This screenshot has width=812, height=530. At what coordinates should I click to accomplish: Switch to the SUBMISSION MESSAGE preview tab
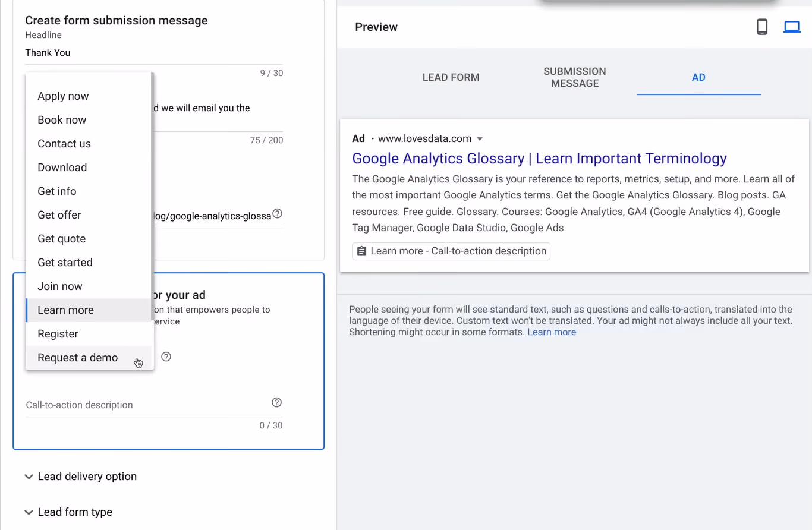pos(575,77)
